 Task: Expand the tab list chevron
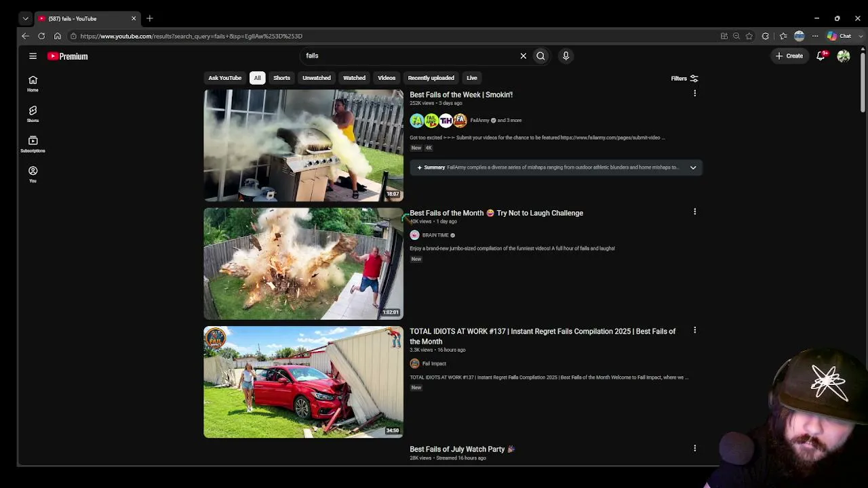click(x=25, y=18)
